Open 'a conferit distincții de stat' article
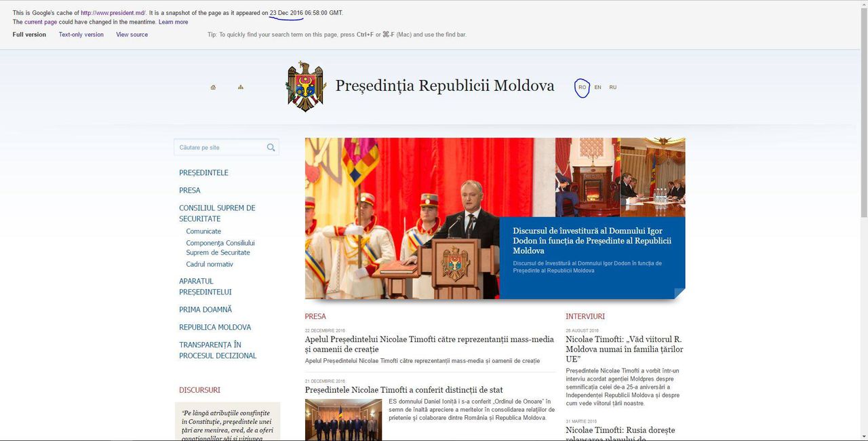 (404, 390)
